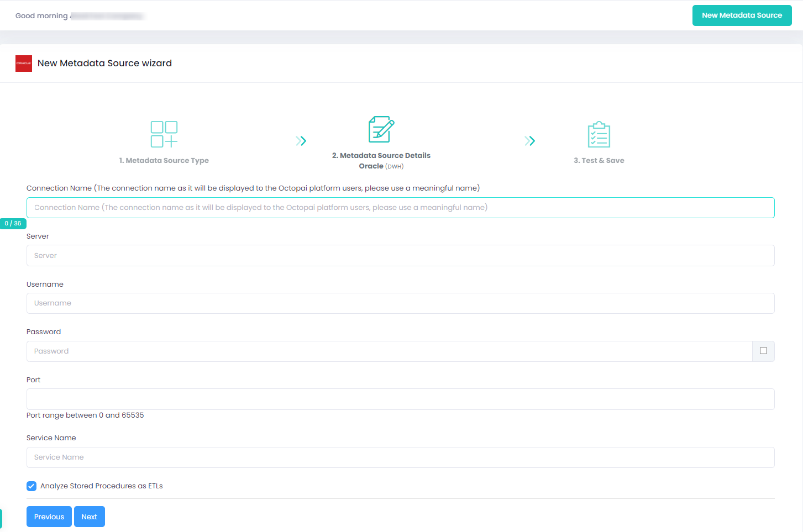The image size is (803, 532).
Task: Click the Password input field
Action: pyautogui.click(x=387, y=351)
